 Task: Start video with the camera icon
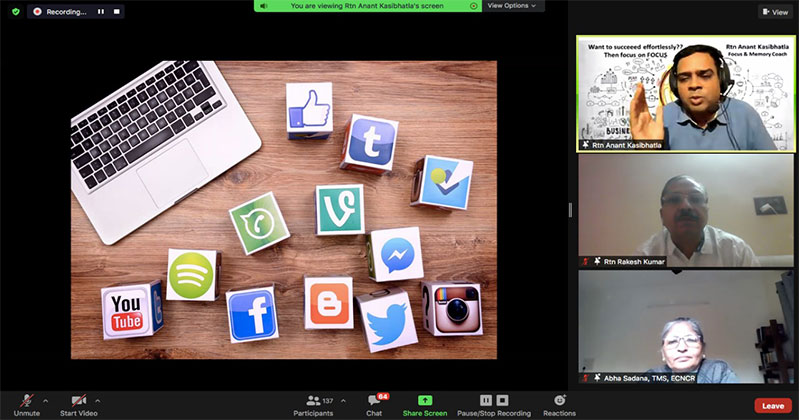79,401
